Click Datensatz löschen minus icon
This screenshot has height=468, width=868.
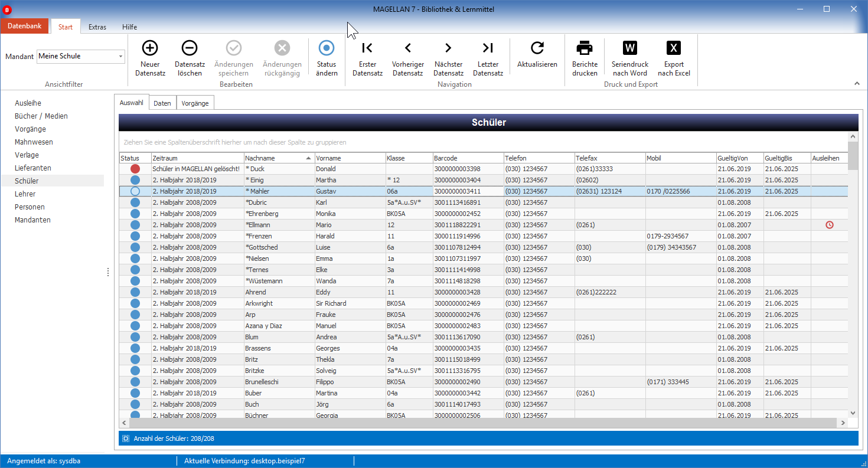189,48
